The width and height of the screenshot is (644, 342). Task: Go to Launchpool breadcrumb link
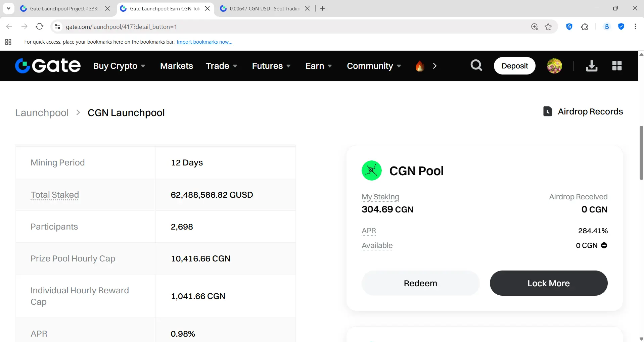42,113
